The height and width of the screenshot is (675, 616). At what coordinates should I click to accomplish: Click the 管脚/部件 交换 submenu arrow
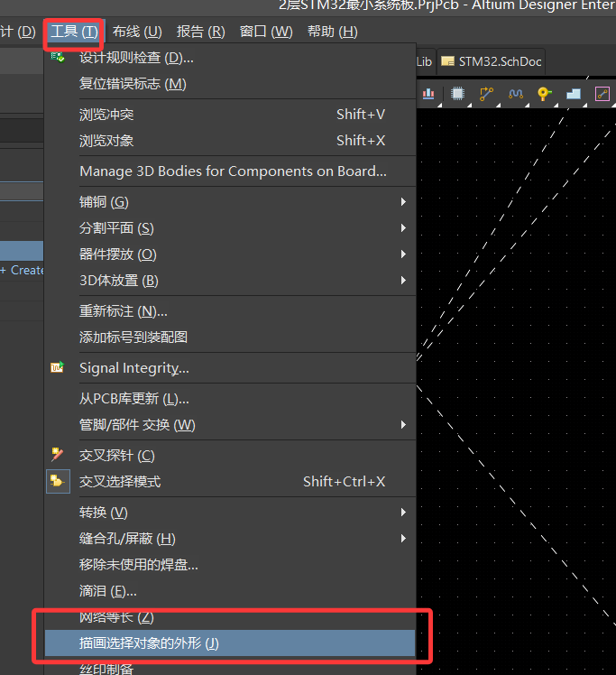pos(403,425)
